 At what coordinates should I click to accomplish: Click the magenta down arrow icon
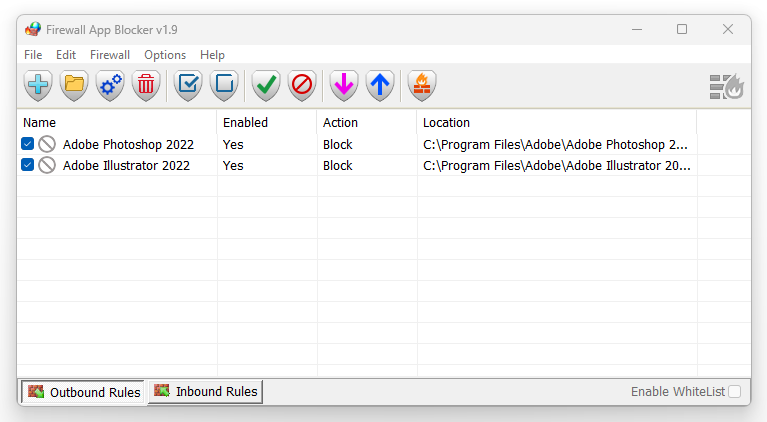344,86
